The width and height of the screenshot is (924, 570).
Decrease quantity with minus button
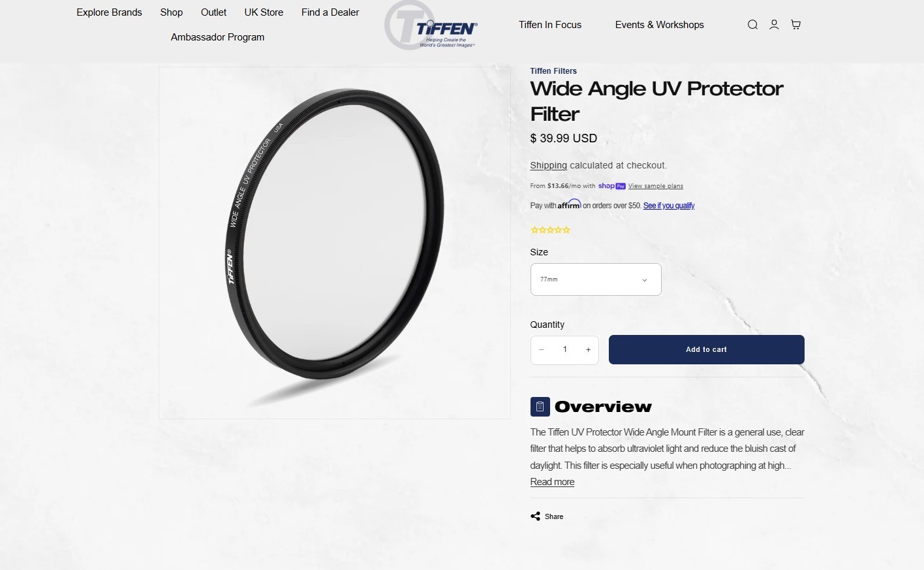click(541, 350)
